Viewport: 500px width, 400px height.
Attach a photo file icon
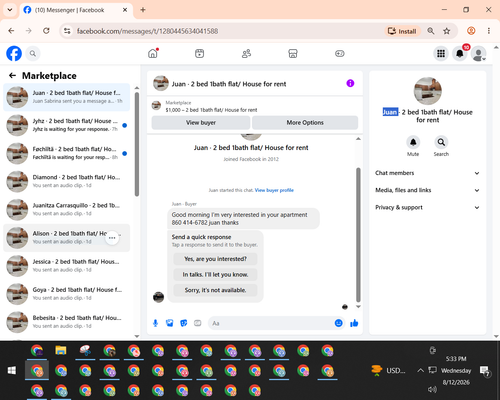170,323
